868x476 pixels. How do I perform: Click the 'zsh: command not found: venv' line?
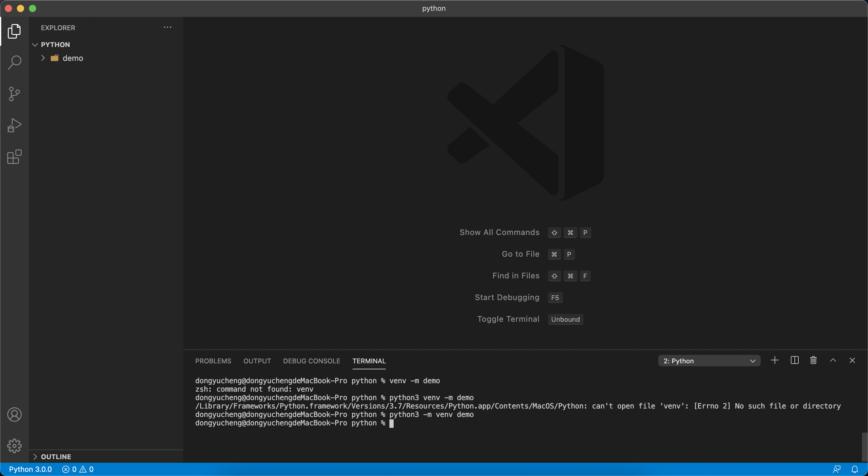tap(254, 389)
